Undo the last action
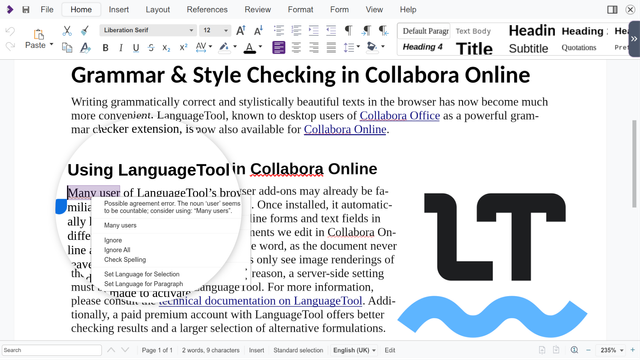Image resolution: width=640 pixels, height=360 pixels. coord(10,31)
